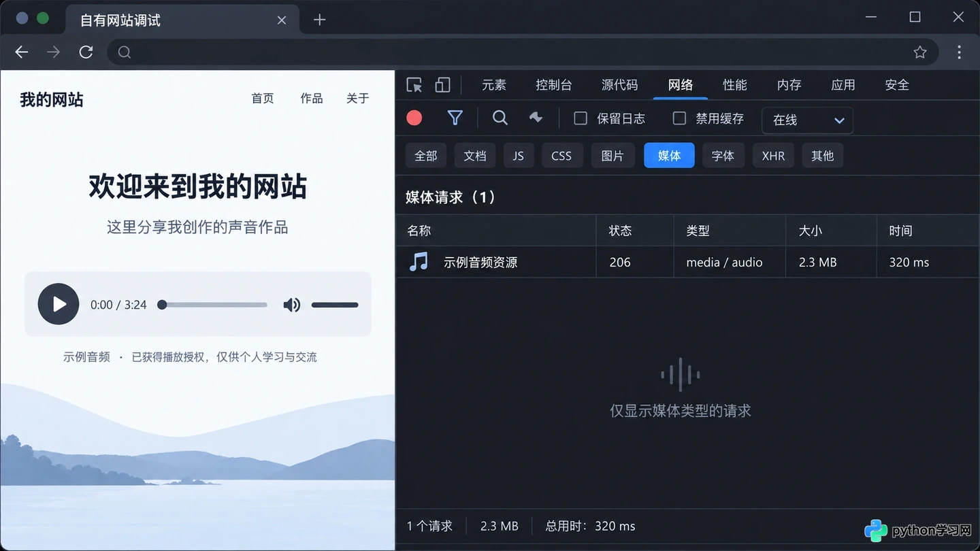Click the forward navigation arrow
The height and width of the screenshot is (551, 980).
[x=53, y=52]
